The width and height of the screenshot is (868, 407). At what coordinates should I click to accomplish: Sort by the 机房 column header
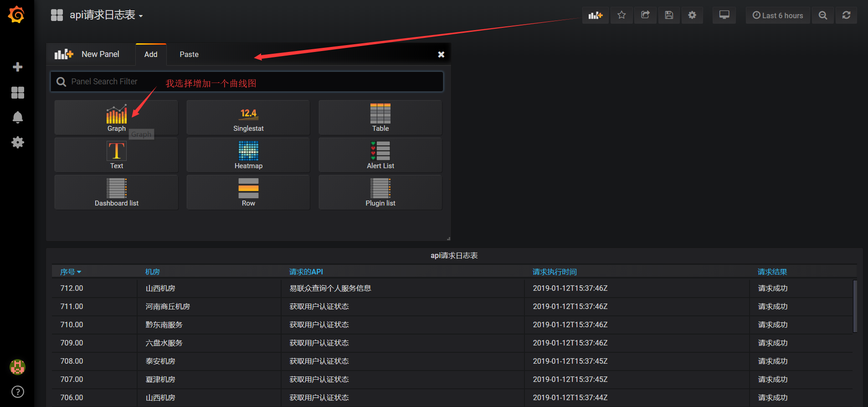(153, 272)
